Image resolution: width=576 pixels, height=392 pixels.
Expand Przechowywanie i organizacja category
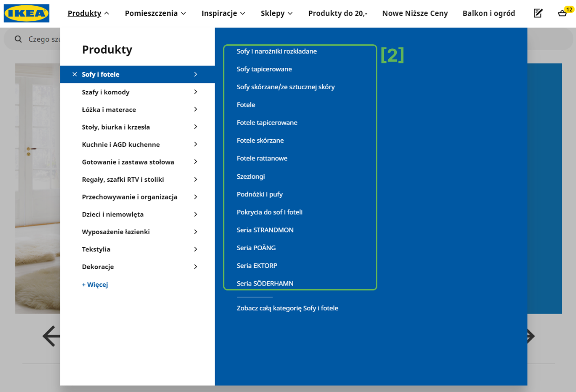[137, 197]
